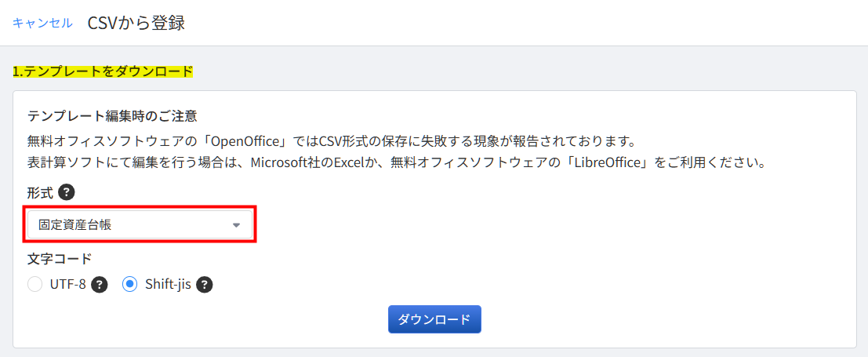
Task: Select the UTF-8 radio button
Action: [35, 285]
